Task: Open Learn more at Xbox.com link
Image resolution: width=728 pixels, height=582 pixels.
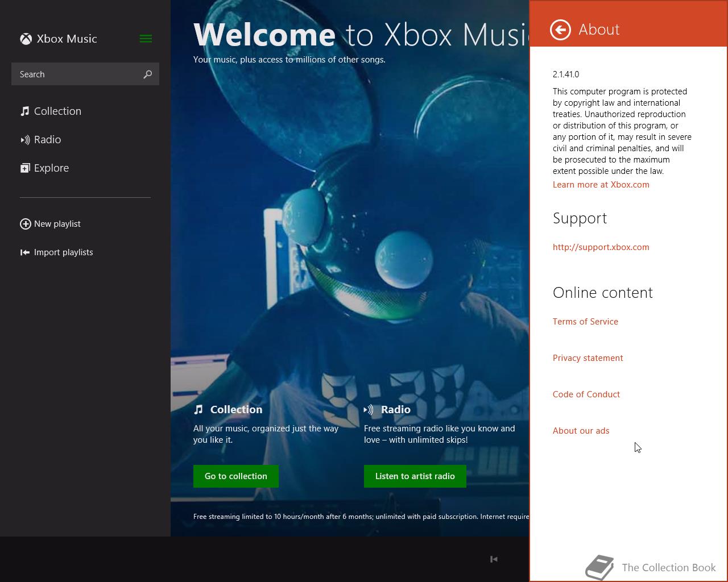Action: [601, 185]
